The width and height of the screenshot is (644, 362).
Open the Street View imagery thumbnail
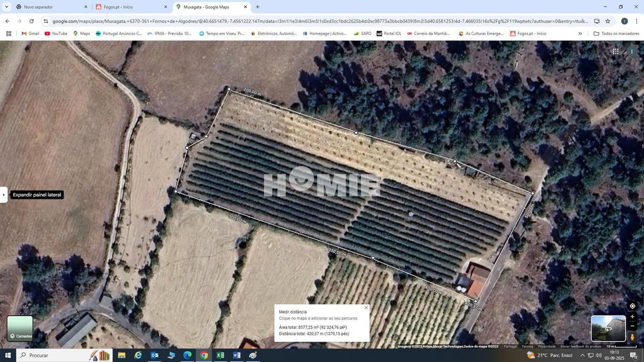pos(608,328)
